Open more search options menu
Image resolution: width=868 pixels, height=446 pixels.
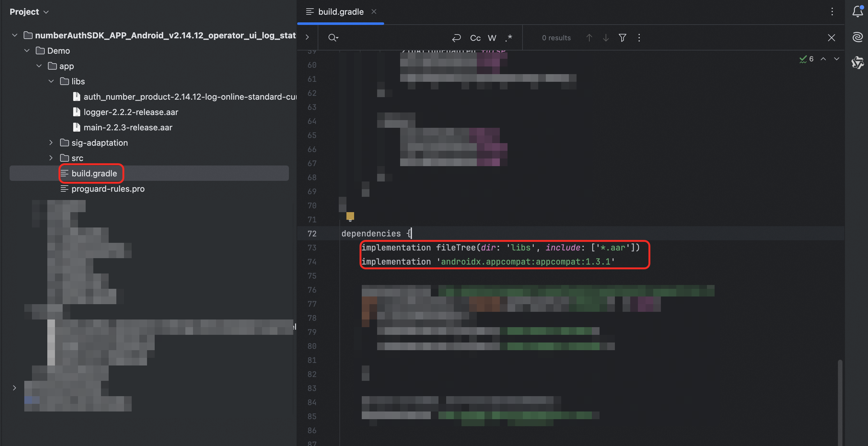639,38
